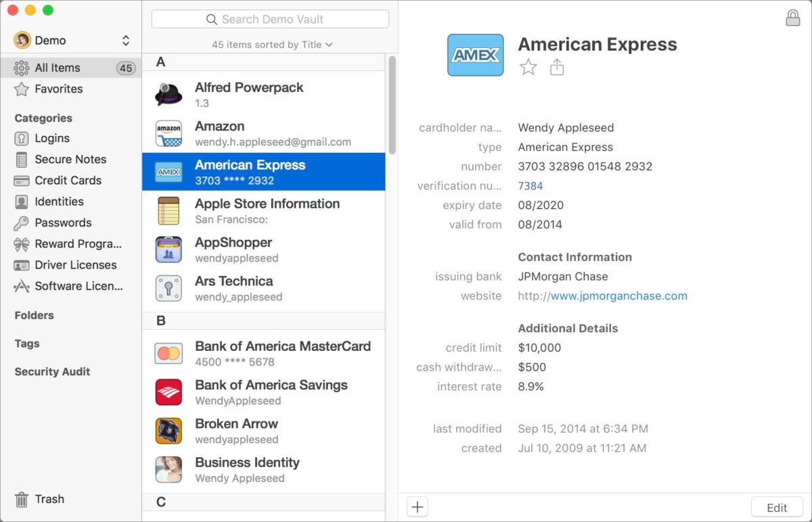
Task: Click the lock vault icon
Action: click(792, 18)
